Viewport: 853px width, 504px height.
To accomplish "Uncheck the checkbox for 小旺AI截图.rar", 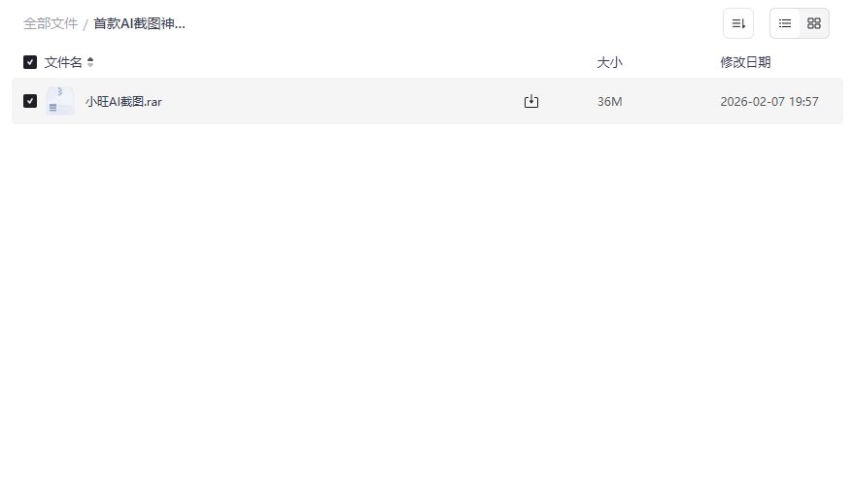I will 30,101.
